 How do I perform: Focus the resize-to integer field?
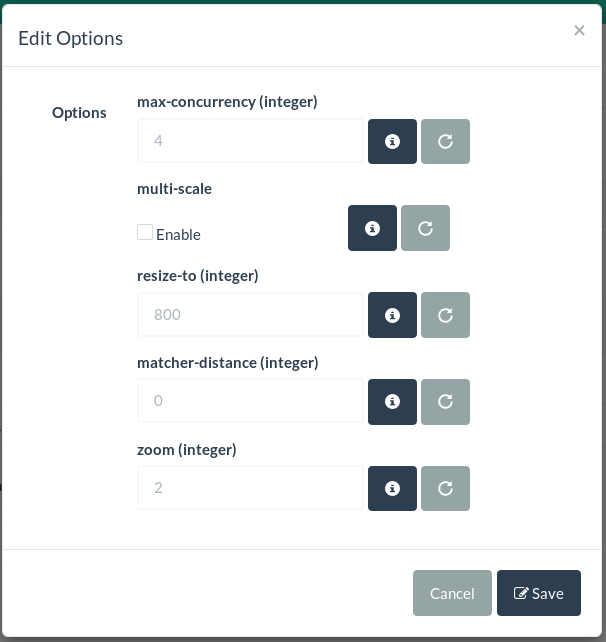(250, 315)
